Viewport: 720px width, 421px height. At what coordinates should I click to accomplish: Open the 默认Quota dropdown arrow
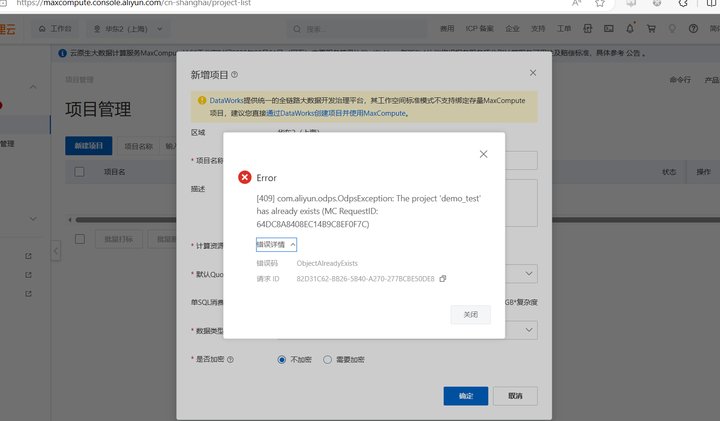pyautogui.click(x=529, y=274)
